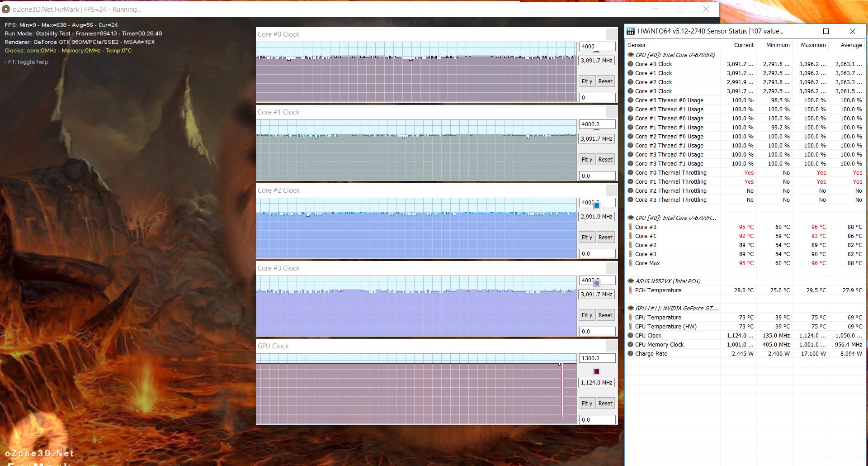Viewport: 868px width, 466px height.
Task: Click the thermometer icon beside PCH Temperature
Action: [631, 290]
